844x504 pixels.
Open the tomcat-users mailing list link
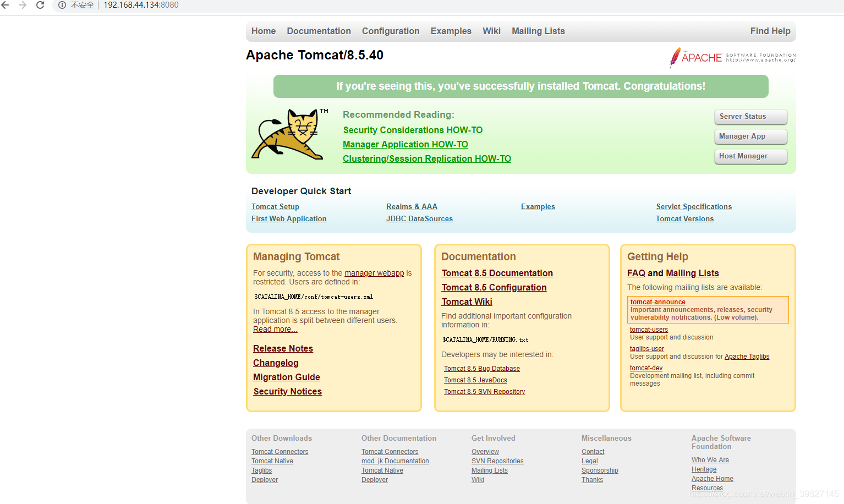[649, 330]
